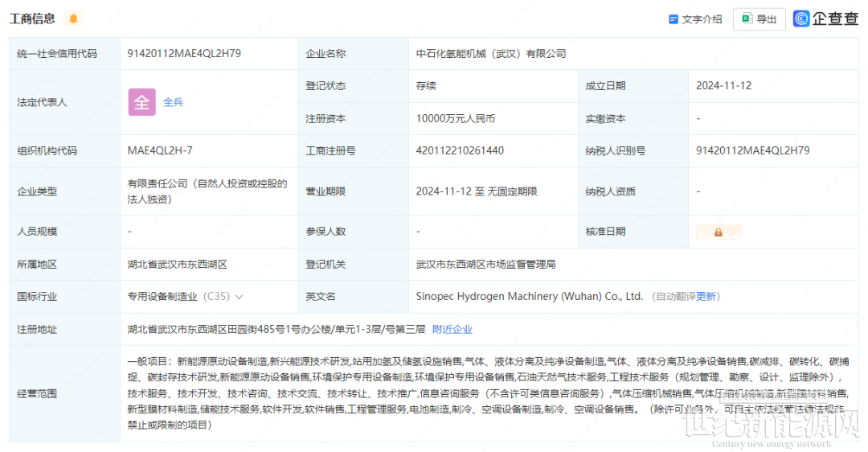Viewport: 868px width, 452px height.
Task: Click the 10000万元人民币 registered capital value
Action: (455, 118)
